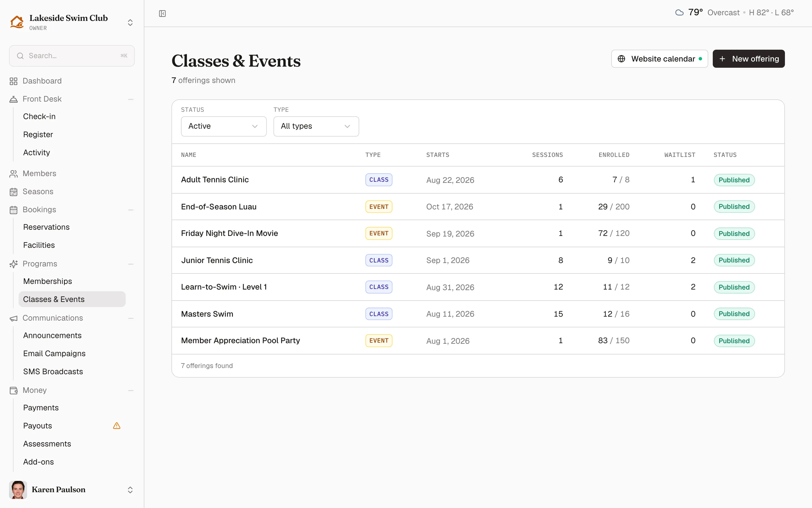Open the Status filter dropdown showing Active
The image size is (812, 508).
click(224, 126)
